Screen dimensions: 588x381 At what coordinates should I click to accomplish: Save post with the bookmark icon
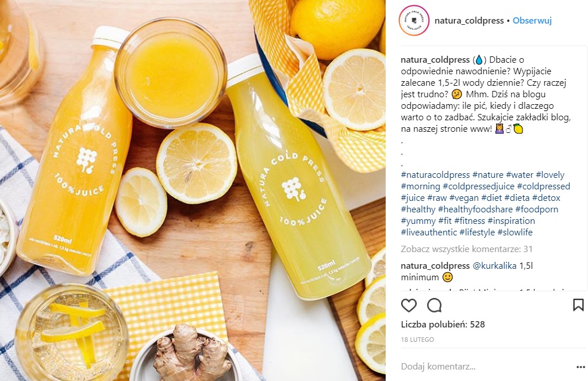pyautogui.click(x=578, y=305)
